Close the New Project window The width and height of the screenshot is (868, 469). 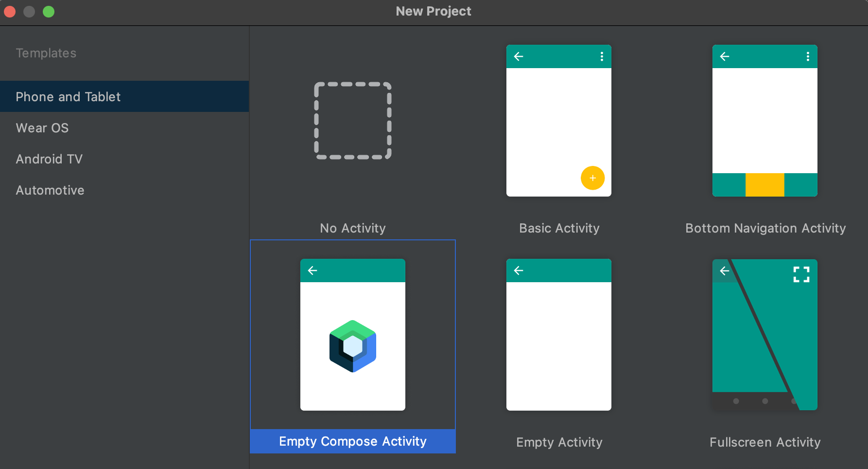point(10,12)
